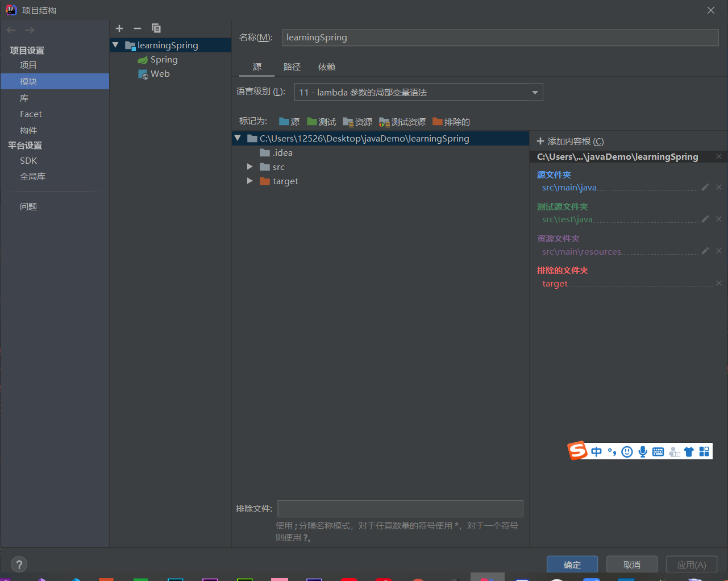Open help with the question mark button
This screenshot has height=581, width=728.
point(19,564)
